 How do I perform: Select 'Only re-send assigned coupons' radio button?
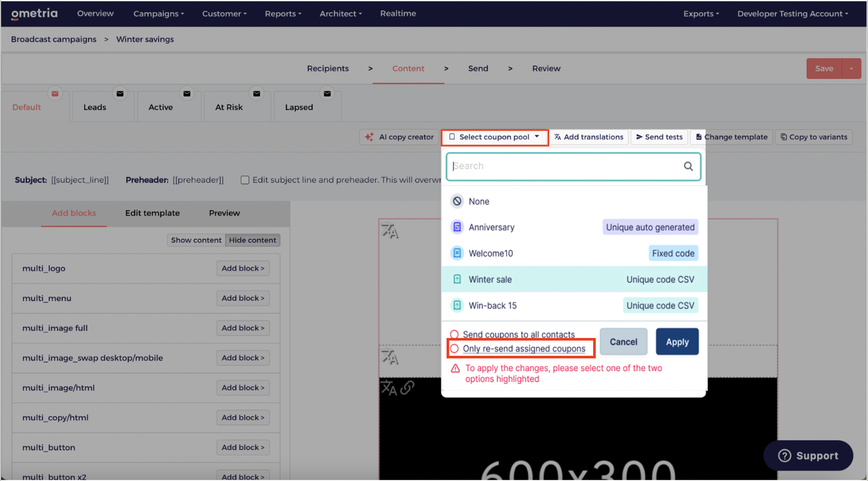[x=454, y=349]
